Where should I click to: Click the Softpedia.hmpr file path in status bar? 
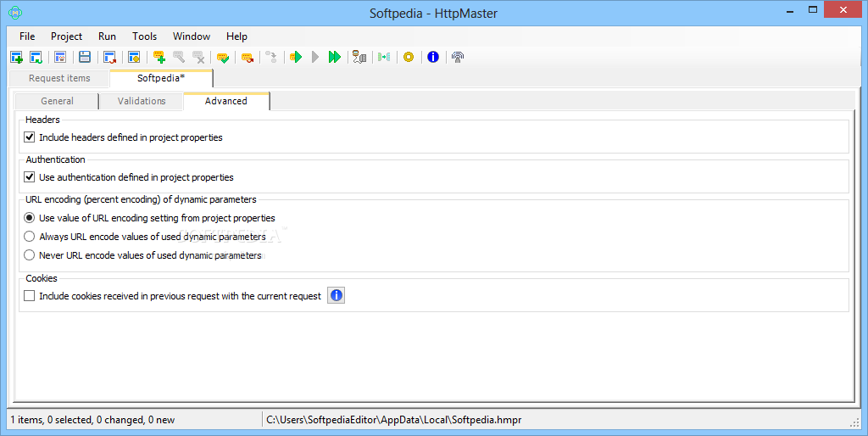(x=393, y=420)
